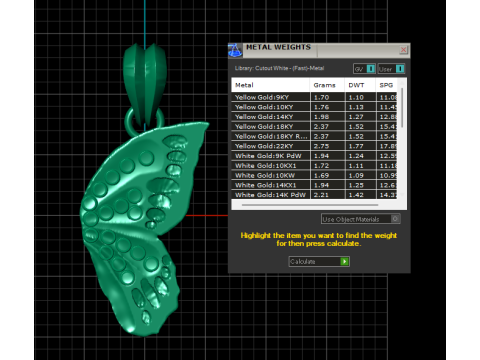480x360 pixels.
Task: Click the SPG column header
Action: coord(387,85)
